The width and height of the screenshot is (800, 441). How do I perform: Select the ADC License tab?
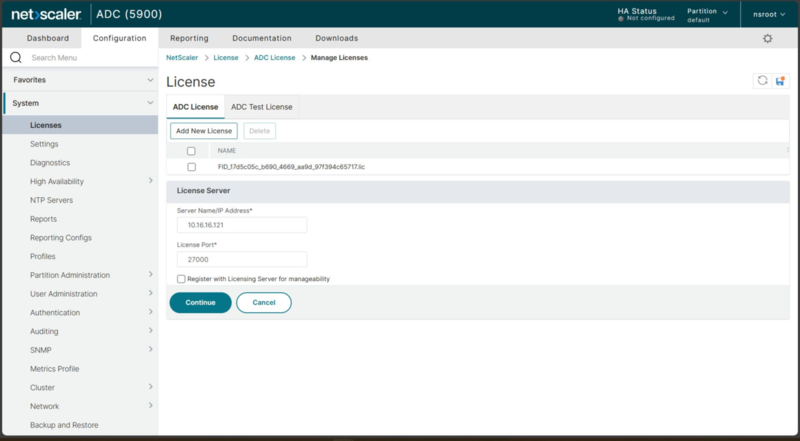(x=195, y=107)
